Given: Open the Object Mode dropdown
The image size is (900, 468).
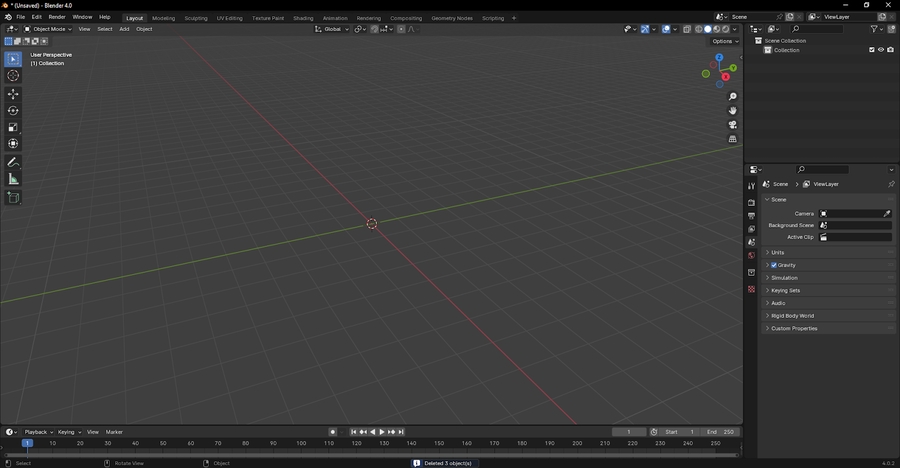Looking at the screenshot, I should click(48, 29).
